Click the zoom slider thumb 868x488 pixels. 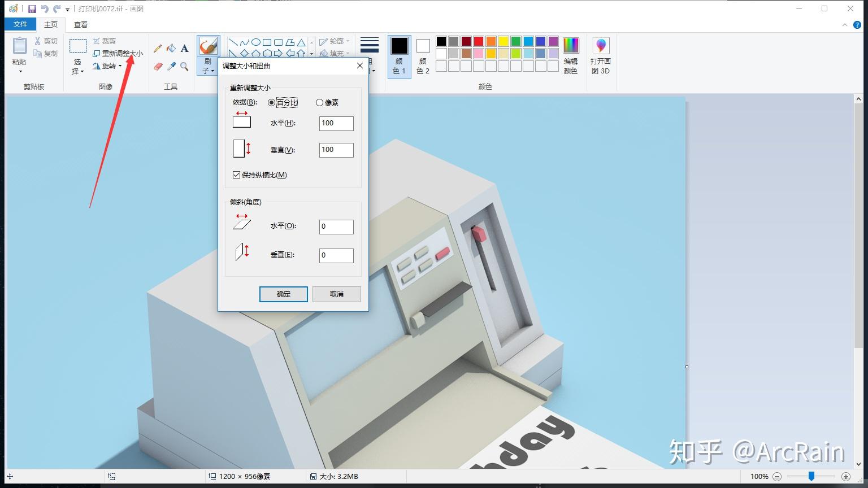coord(811,477)
